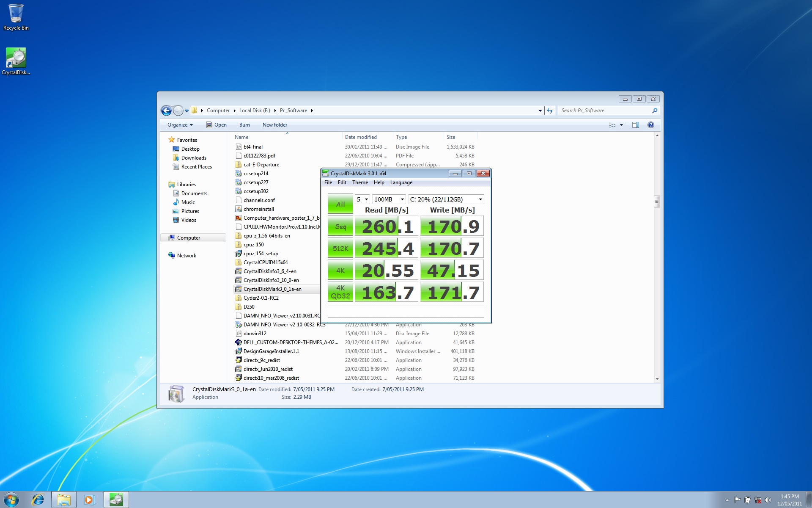Click the Windows Start orb
Screen dimensions: 812x508
pyautogui.click(x=11, y=500)
